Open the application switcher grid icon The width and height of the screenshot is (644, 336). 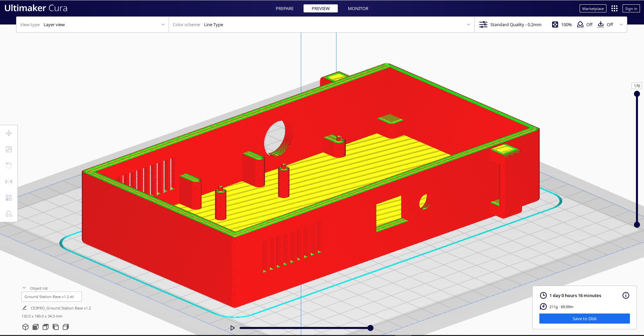point(614,9)
